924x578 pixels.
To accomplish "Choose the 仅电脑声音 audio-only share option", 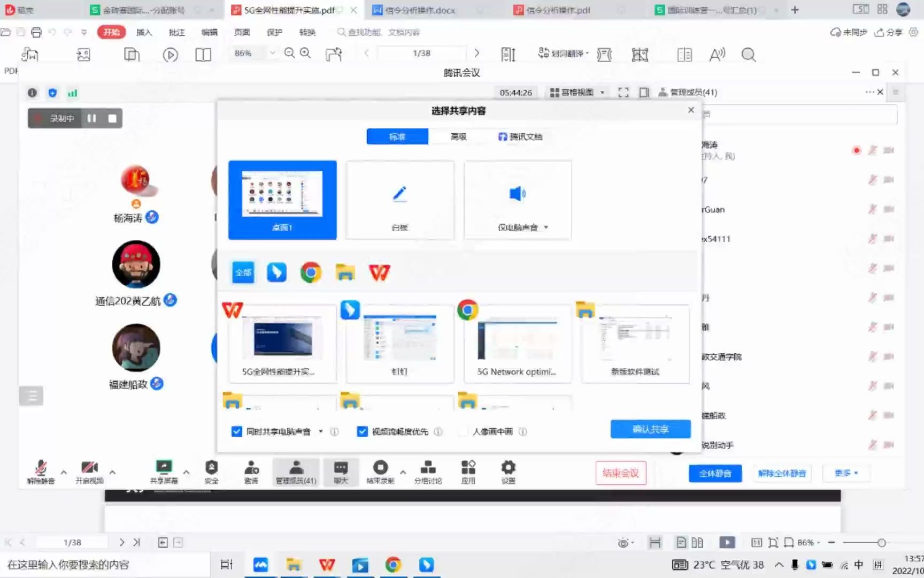I will coord(517,200).
